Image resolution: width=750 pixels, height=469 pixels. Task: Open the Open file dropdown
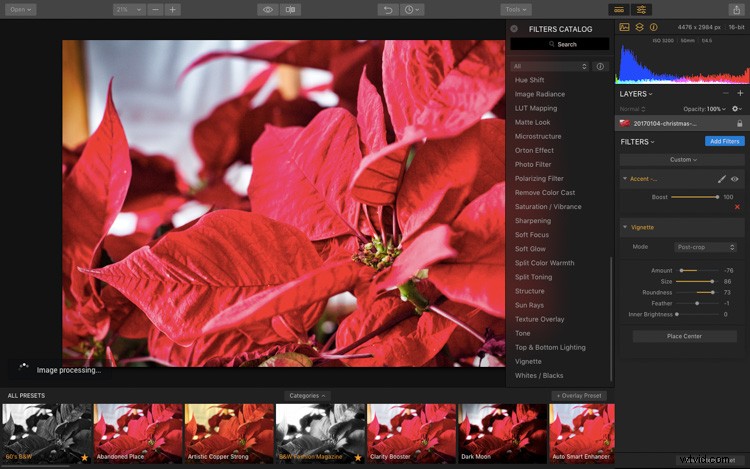tap(21, 10)
